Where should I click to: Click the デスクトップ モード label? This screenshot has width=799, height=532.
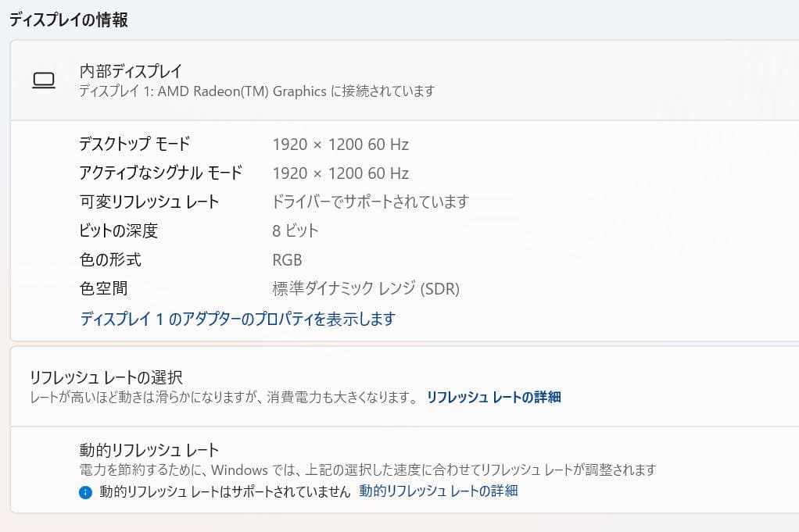pyautogui.click(x=134, y=144)
